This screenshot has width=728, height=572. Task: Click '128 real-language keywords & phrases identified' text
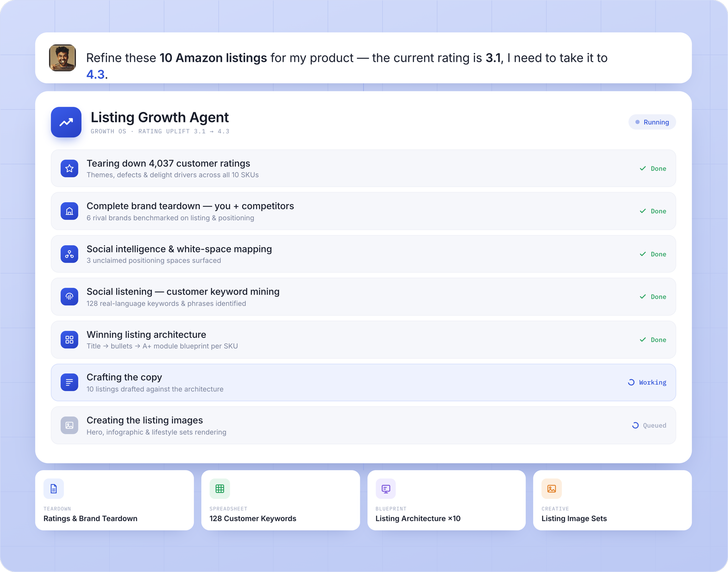point(166,303)
